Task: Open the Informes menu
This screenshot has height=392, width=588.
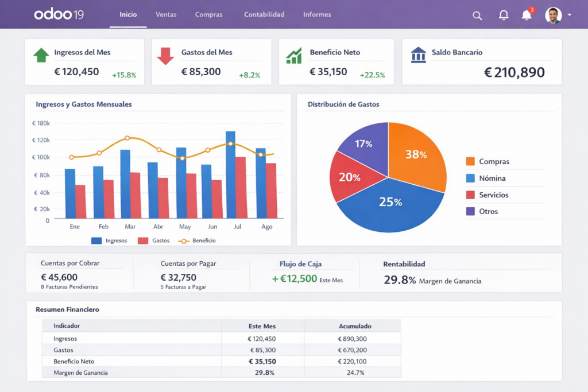Action: [x=316, y=15]
